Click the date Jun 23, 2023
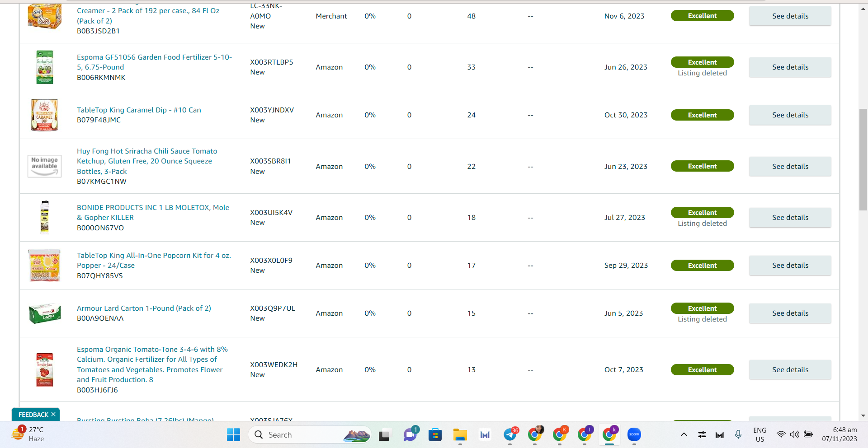 click(x=626, y=167)
